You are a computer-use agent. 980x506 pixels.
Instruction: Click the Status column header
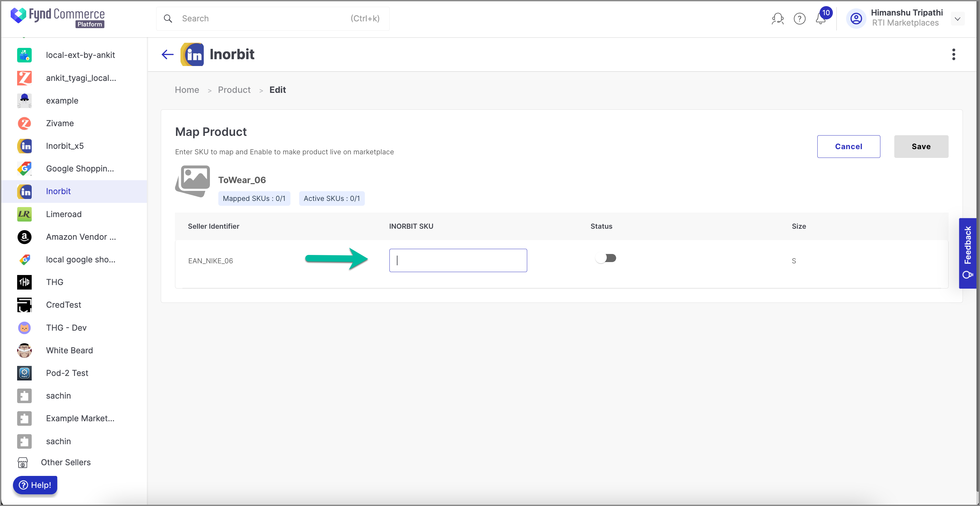[x=602, y=226]
